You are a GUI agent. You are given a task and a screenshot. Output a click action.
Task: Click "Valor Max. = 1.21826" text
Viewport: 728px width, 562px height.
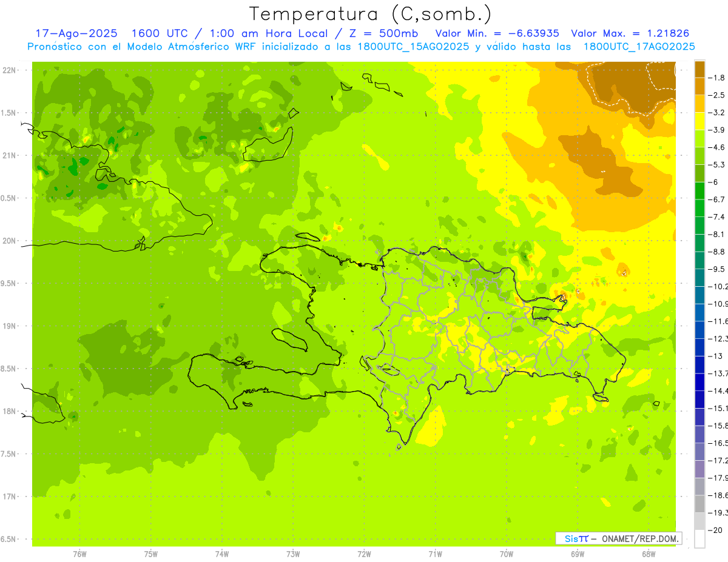tap(630, 33)
